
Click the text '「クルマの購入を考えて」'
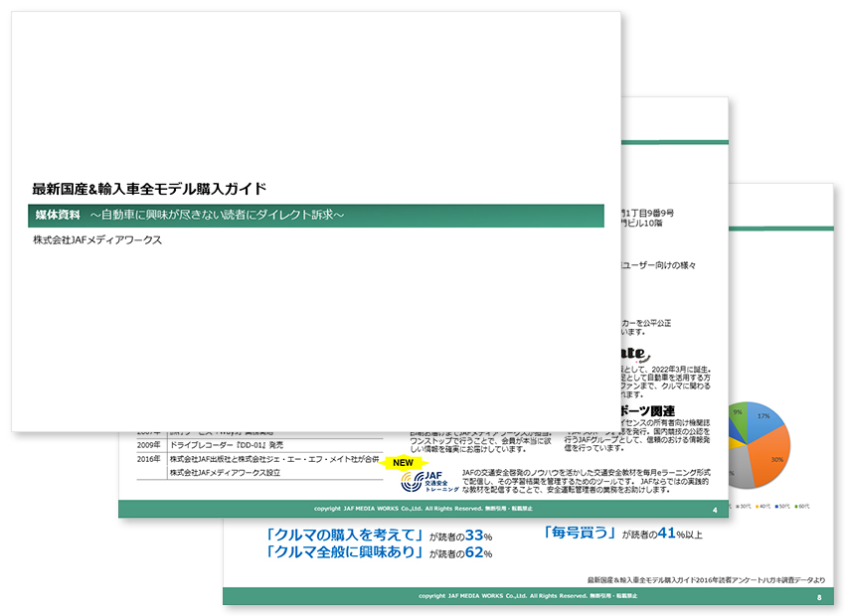click(x=344, y=535)
